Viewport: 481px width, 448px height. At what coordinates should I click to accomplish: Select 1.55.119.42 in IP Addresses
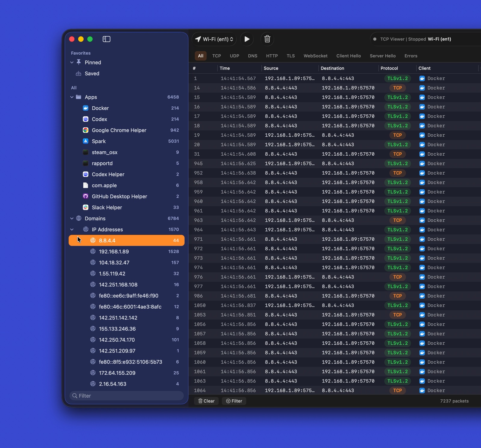coord(127,273)
